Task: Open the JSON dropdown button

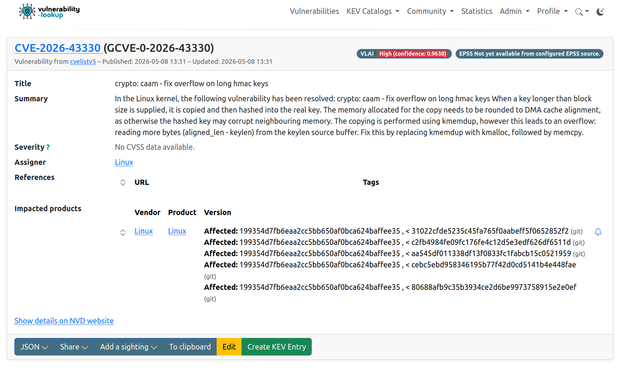Action: (34, 347)
